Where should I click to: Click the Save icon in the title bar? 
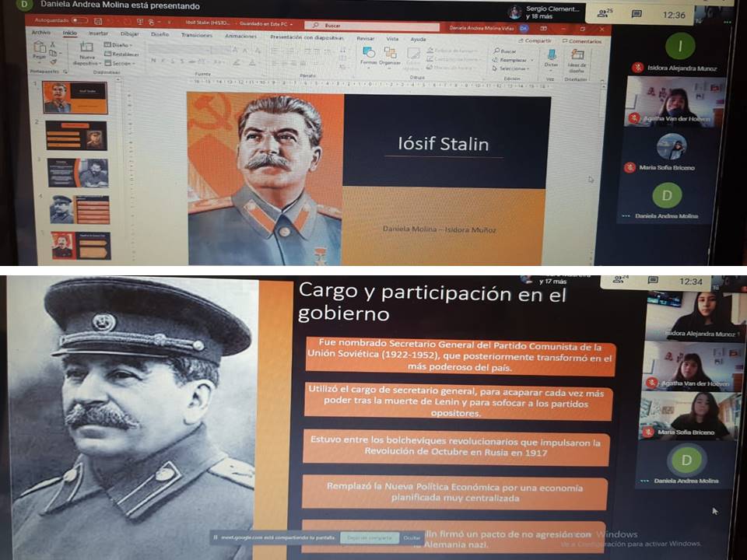click(x=98, y=21)
